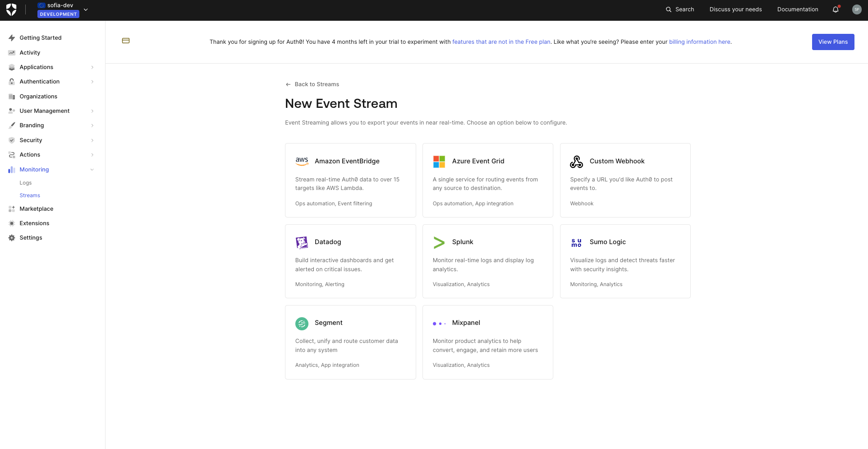Select Logs under Monitoring
868x449 pixels.
tap(26, 183)
